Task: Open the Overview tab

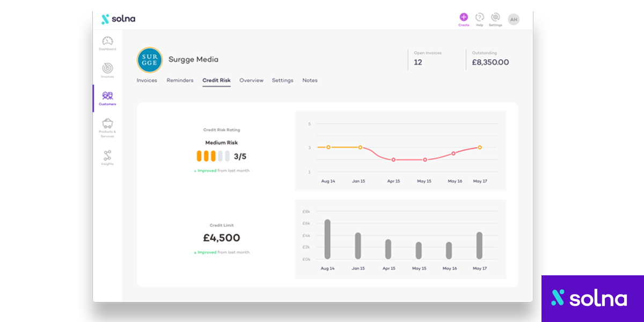Action: pyautogui.click(x=251, y=80)
